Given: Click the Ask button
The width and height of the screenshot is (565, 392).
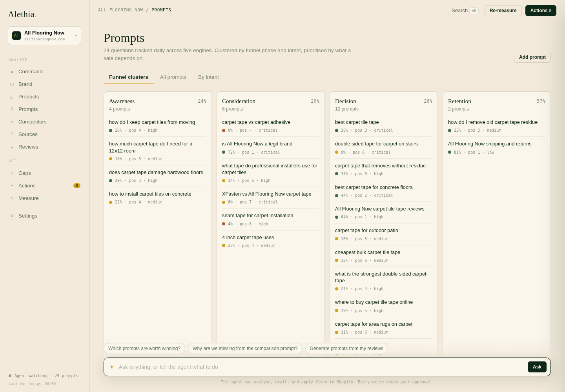Looking at the screenshot, I should pos(537,367).
